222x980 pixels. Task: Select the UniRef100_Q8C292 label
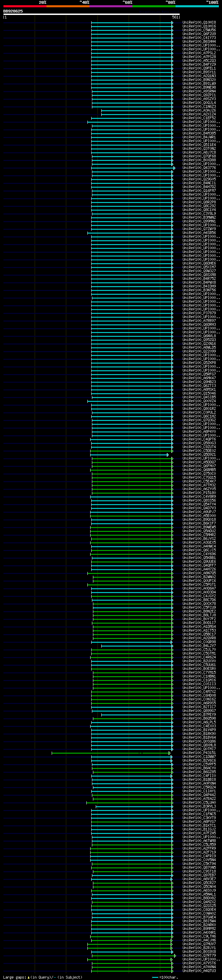pyautogui.click(x=199, y=206)
